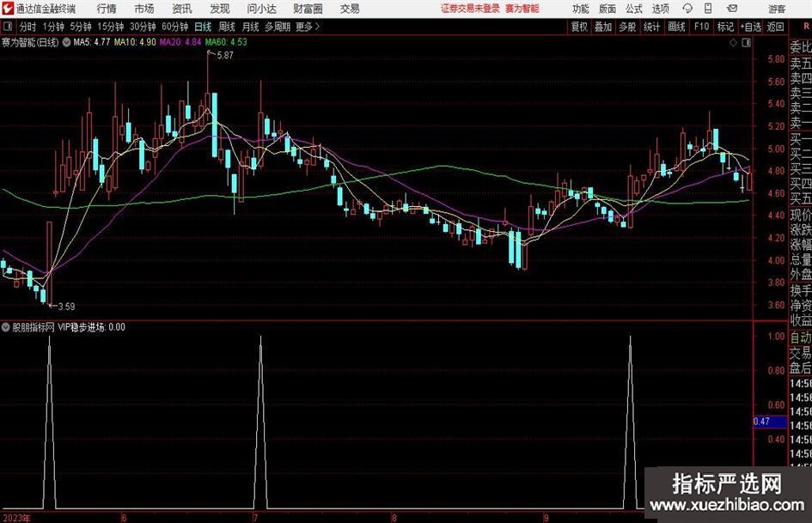Image resolution: width=812 pixels, height=523 pixels.
Task: Click the red 赛为智能 stock name in title bar
Action: 522,9
